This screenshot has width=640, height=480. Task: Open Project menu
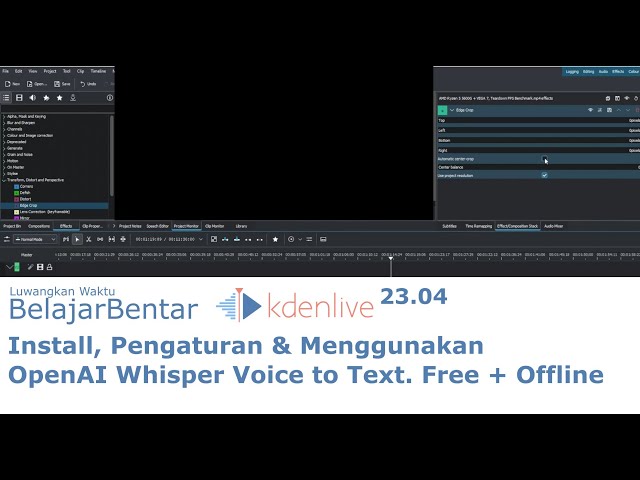(x=50, y=71)
